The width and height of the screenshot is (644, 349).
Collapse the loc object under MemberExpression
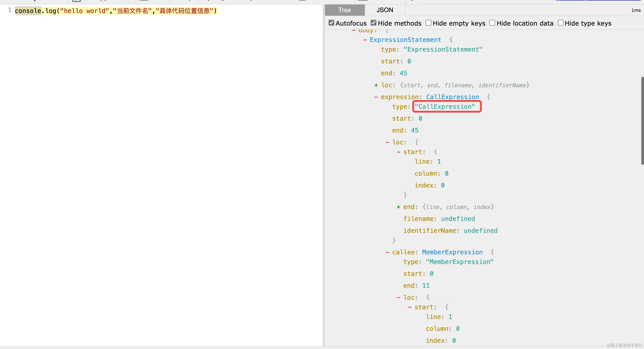[x=398, y=297]
